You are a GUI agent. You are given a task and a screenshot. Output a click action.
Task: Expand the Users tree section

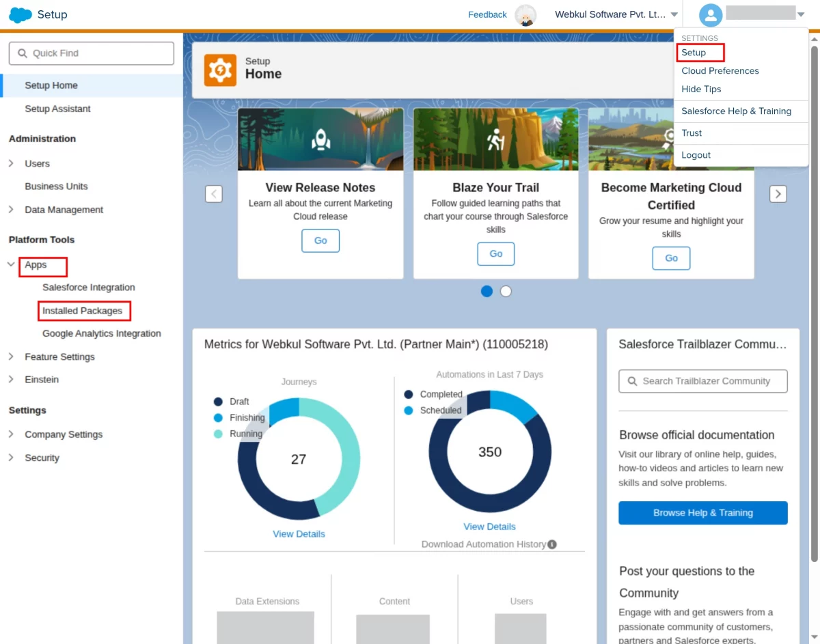(11, 163)
